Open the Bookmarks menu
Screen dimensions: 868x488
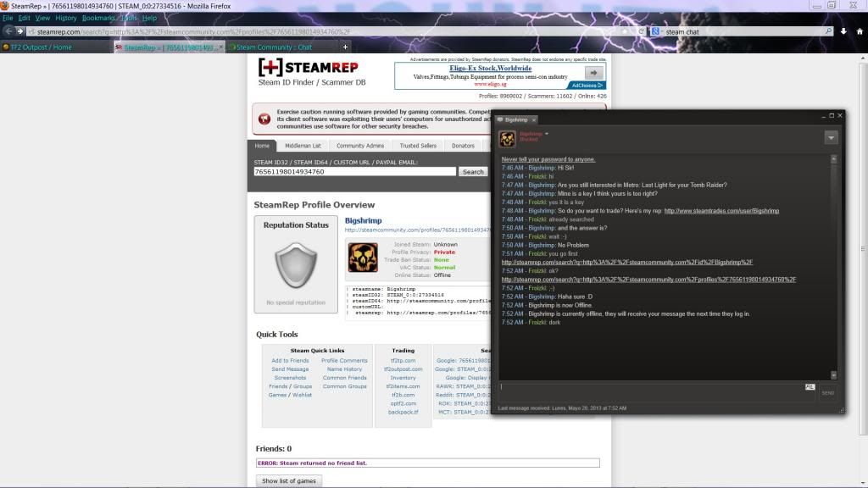[98, 19]
